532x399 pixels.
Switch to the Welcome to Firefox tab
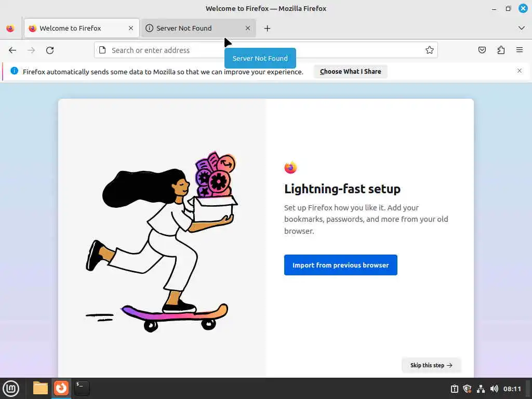pos(82,28)
